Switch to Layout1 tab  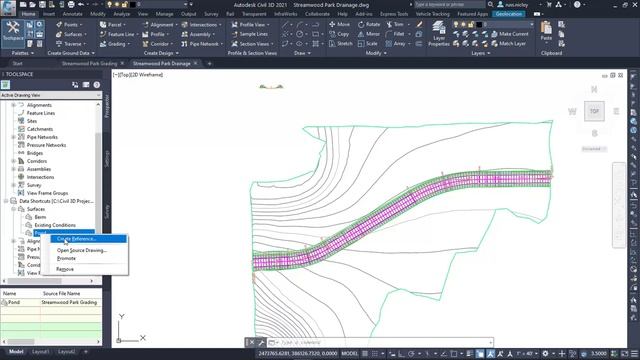(40, 351)
